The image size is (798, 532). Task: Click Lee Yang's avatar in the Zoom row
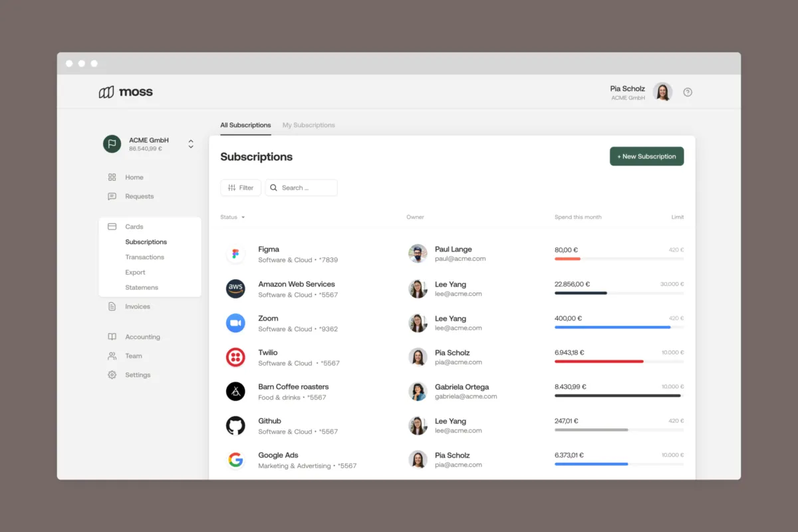click(x=418, y=323)
